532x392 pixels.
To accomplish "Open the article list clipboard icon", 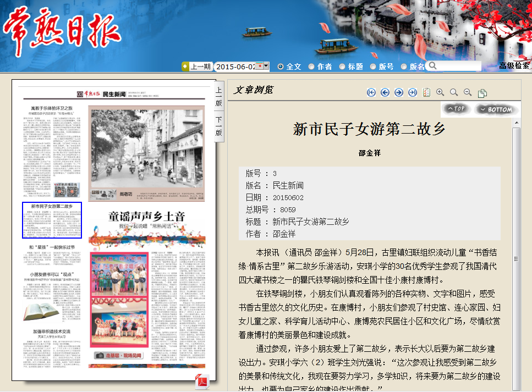I will pos(426,92).
